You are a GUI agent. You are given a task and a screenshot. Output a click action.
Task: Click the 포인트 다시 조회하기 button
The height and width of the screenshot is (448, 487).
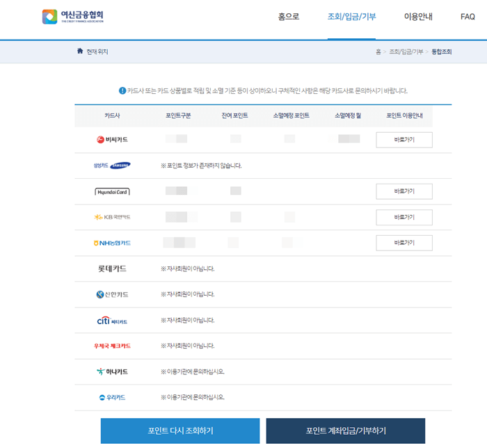(x=180, y=431)
